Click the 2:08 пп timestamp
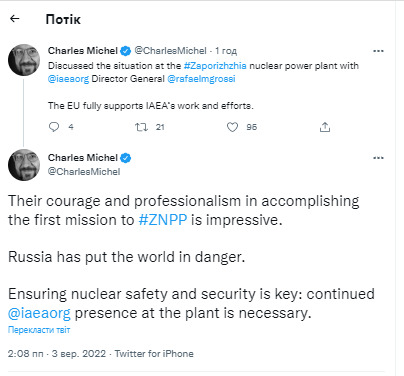 pos(26,354)
